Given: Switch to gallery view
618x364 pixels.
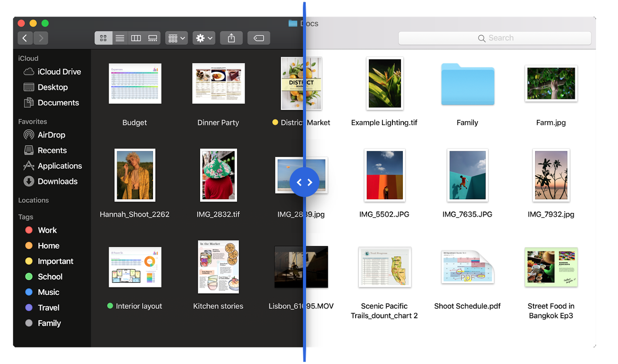Looking at the screenshot, I should pos(153,38).
